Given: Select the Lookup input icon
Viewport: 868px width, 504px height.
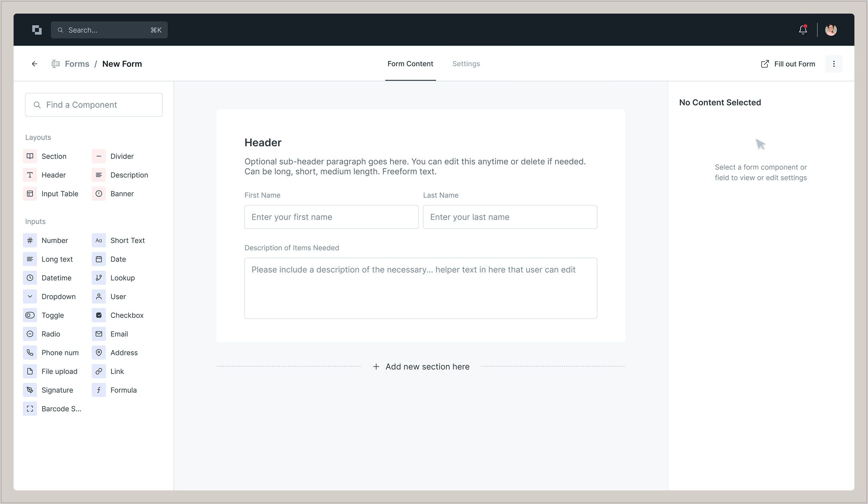Looking at the screenshot, I should [x=99, y=278].
